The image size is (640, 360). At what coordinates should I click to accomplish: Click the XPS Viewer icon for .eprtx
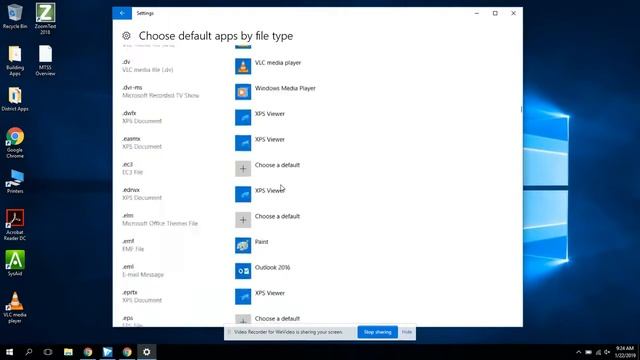tap(243, 297)
